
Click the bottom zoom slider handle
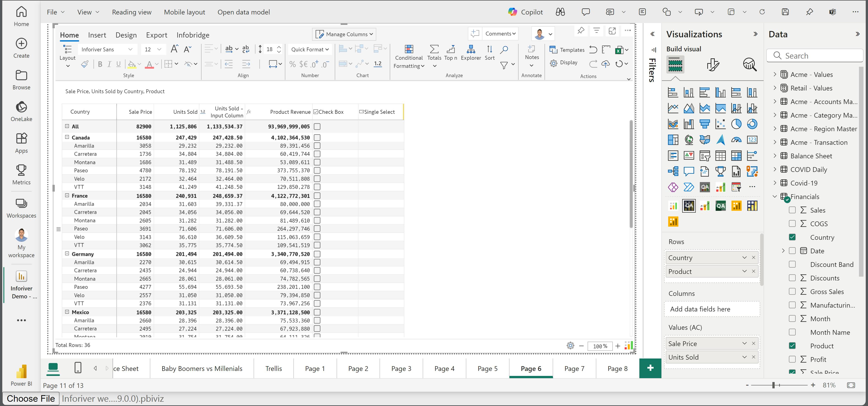(x=774, y=385)
